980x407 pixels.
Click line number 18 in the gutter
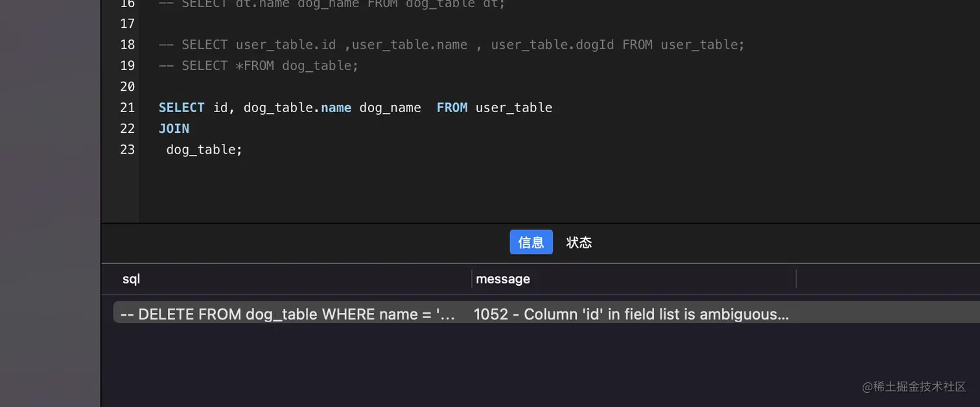coord(127,45)
